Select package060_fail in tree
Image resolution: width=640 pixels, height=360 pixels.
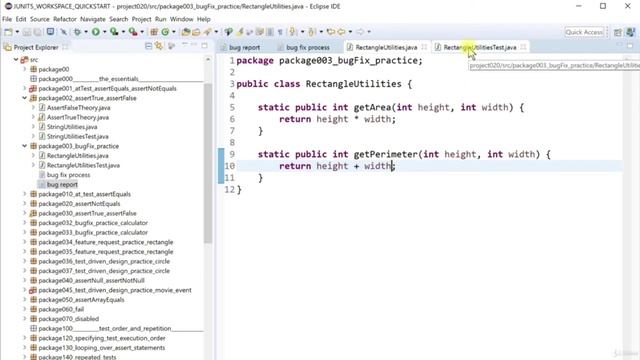point(61,309)
